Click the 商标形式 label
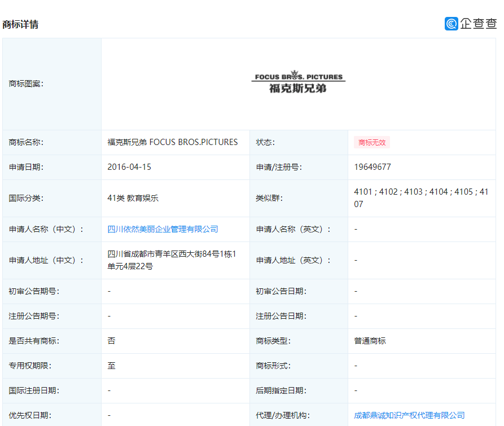Viewport: 504px width, 426px height. 273,366
